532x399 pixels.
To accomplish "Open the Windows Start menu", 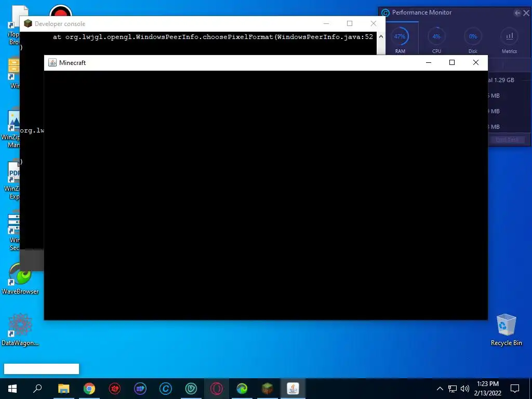I will click(12, 389).
